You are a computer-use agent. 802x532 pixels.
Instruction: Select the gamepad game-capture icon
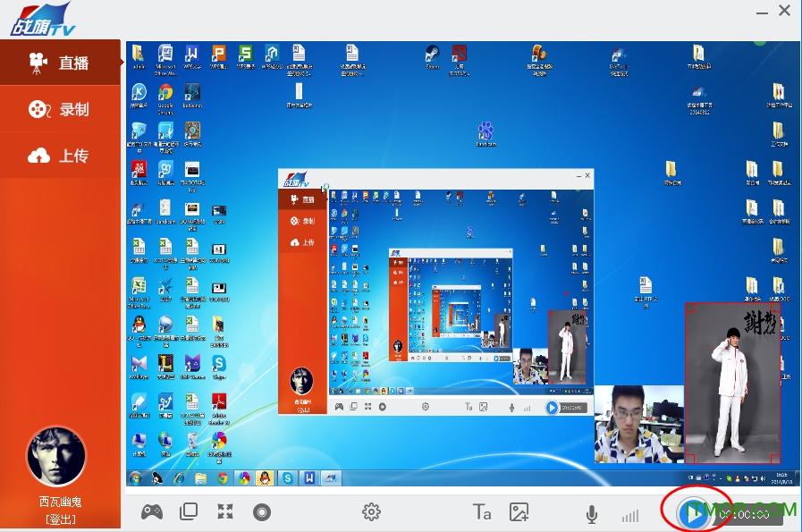152,511
